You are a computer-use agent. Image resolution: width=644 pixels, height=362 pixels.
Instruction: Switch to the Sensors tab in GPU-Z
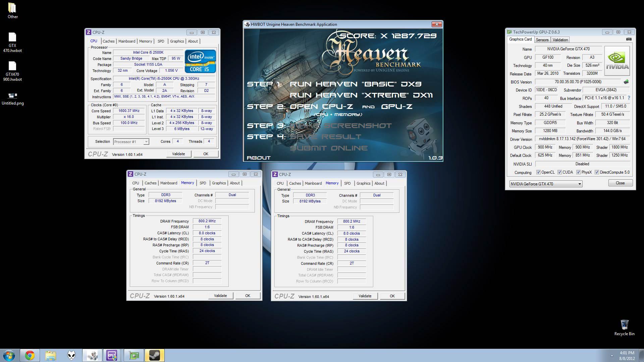pyautogui.click(x=542, y=40)
